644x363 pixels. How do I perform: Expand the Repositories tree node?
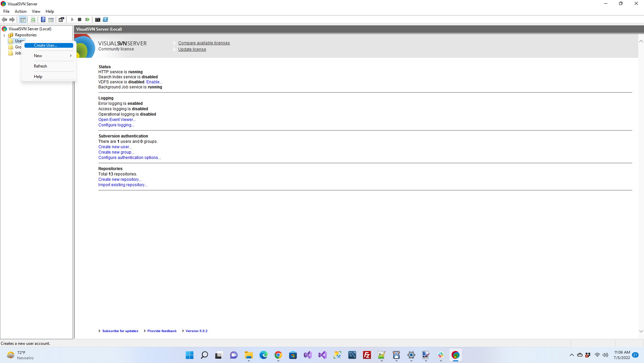click(x=4, y=35)
